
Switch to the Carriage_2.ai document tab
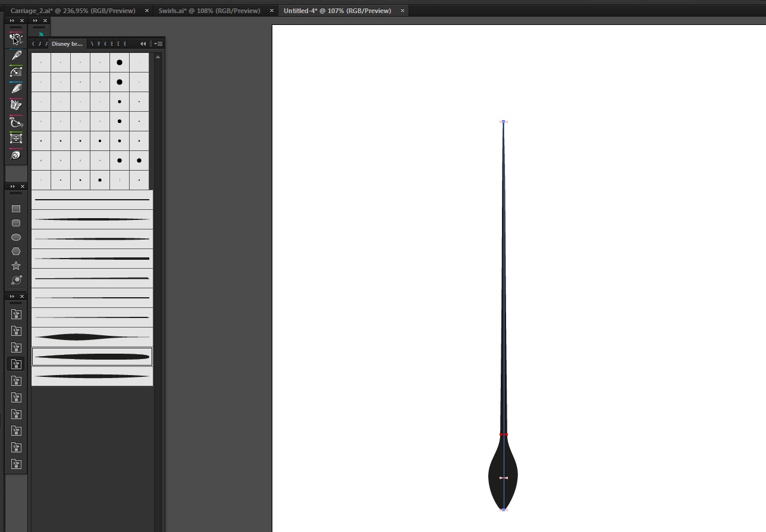click(x=73, y=11)
